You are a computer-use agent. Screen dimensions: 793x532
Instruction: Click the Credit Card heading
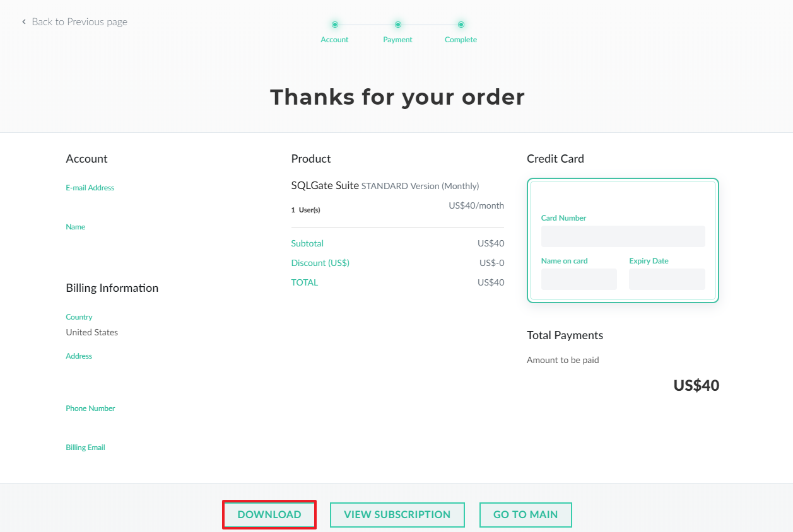pyautogui.click(x=556, y=159)
